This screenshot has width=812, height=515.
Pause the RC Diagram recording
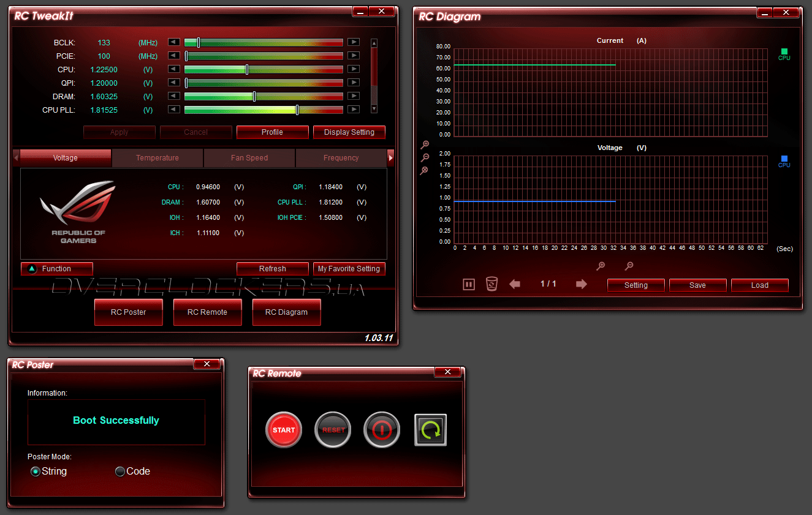click(469, 284)
